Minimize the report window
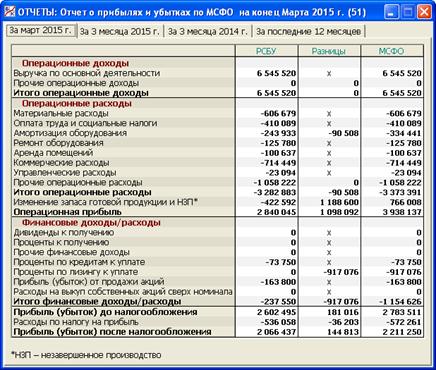 click(391, 12)
